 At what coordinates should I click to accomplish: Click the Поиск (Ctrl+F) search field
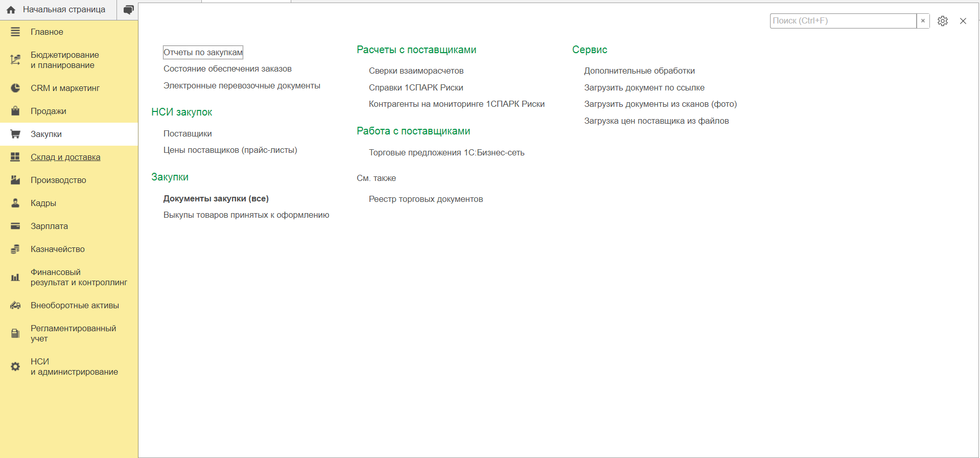coord(843,21)
